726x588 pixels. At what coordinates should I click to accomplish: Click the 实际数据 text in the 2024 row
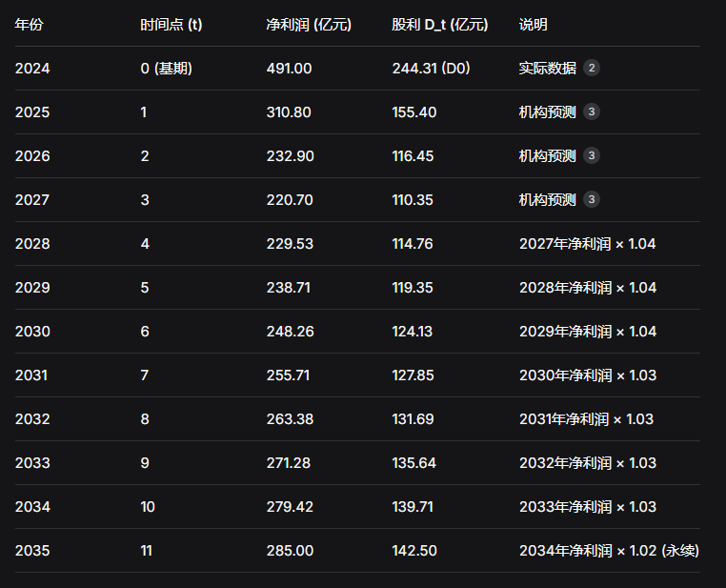(548, 68)
